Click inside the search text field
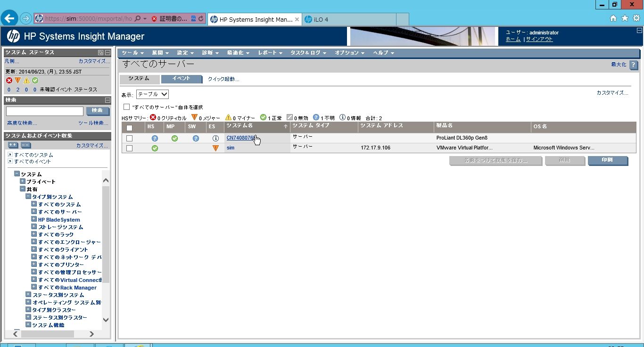Screen dimensions: 644x347 coord(45,111)
